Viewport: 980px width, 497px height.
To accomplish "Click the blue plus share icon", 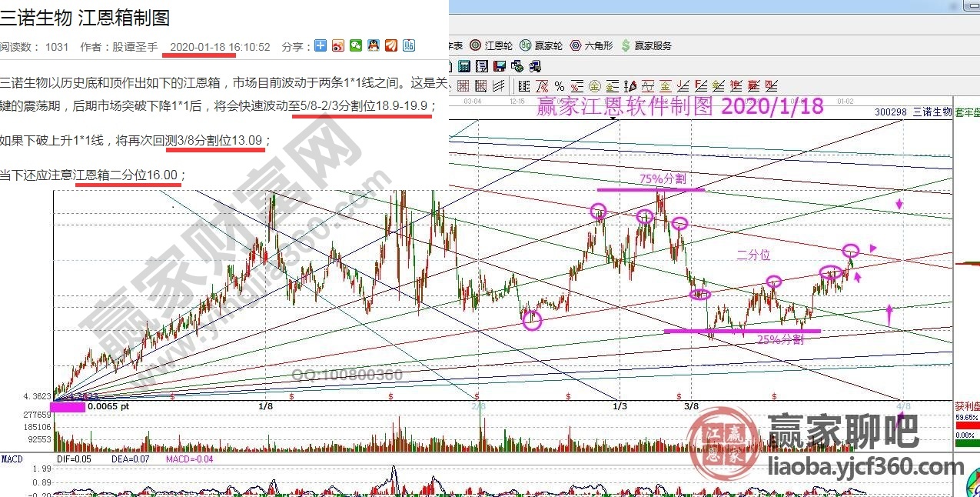I will click(321, 46).
